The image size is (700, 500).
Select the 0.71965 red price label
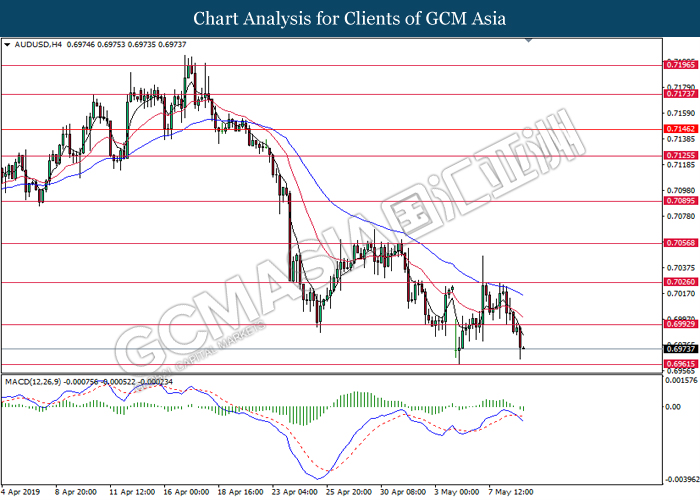point(680,65)
